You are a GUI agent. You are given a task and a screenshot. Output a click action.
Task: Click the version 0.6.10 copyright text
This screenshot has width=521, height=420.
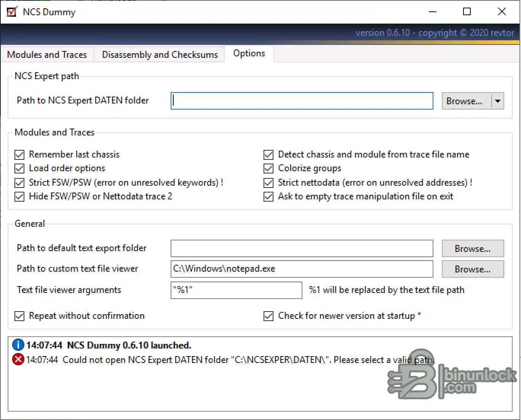click(435, 33)
